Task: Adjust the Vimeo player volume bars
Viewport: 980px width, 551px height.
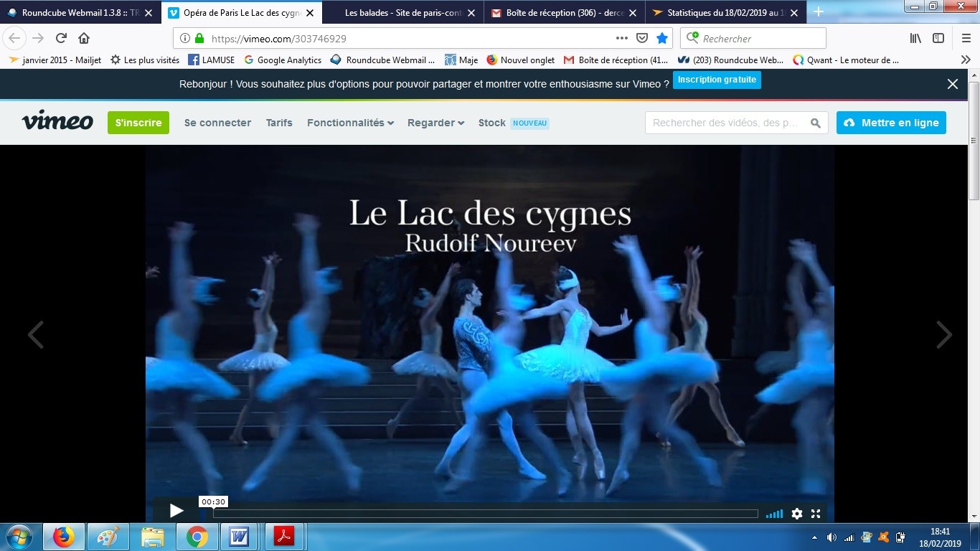Action: [x=774, y=514]
